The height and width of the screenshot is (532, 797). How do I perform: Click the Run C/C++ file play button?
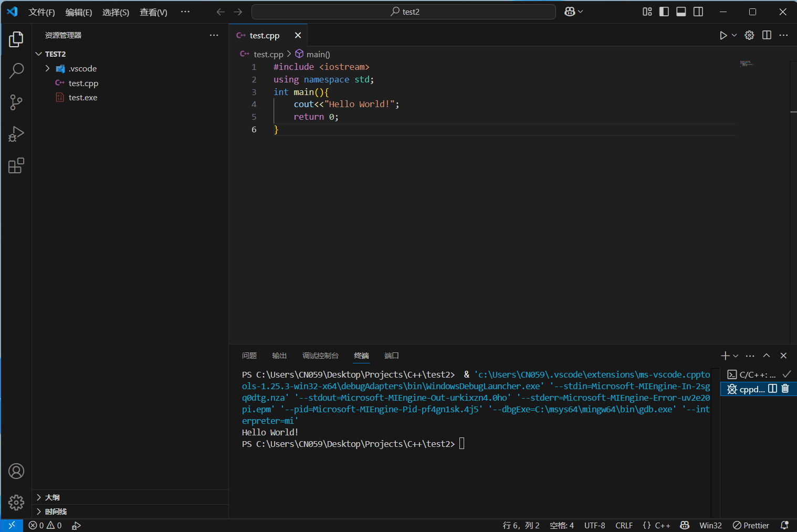point(723,35)
